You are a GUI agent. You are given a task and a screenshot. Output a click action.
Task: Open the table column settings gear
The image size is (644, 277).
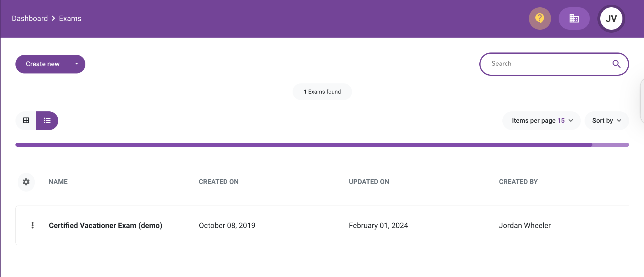click(26, 182)
